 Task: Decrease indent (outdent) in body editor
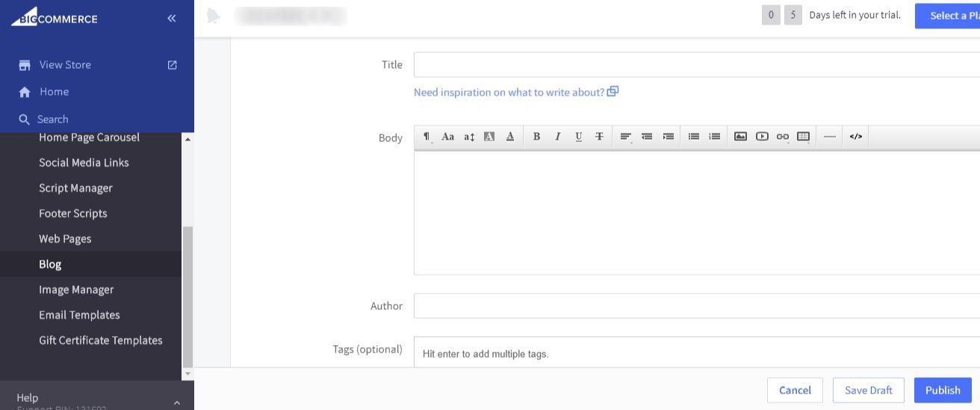pyautogui.click(x=647, y=137)
